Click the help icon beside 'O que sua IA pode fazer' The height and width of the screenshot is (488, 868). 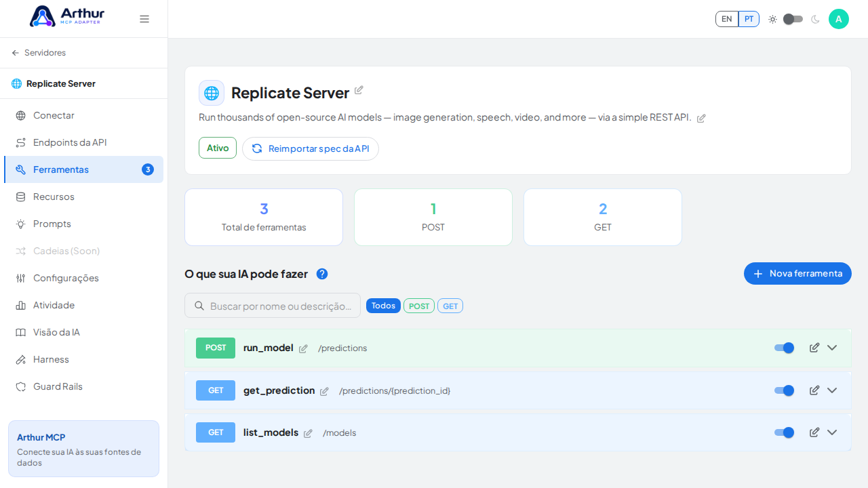point(322,274)
